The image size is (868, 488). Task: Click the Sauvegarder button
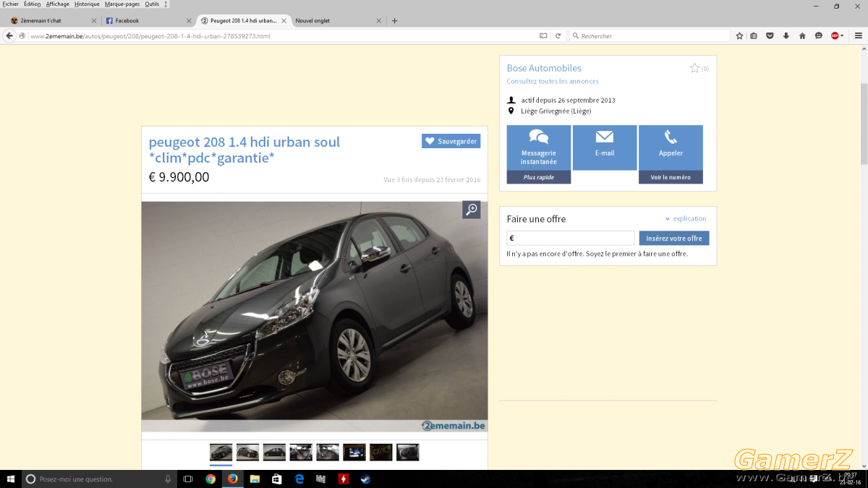451,141
